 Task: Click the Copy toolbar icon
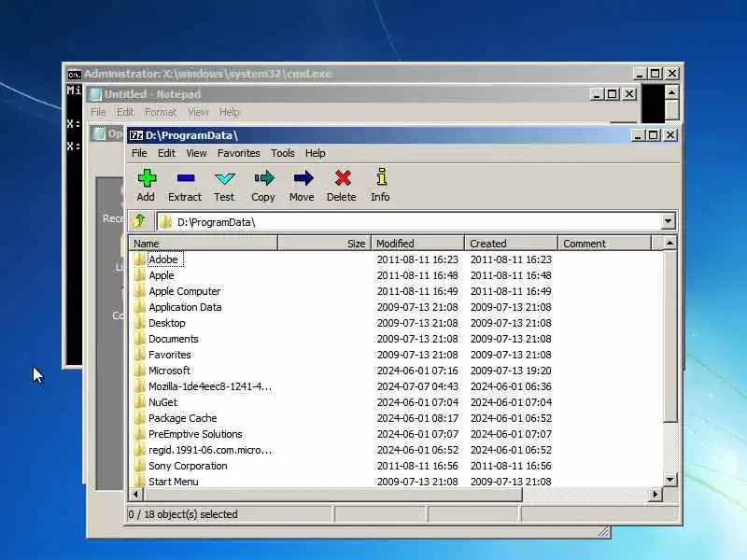(x=264, y=178)
